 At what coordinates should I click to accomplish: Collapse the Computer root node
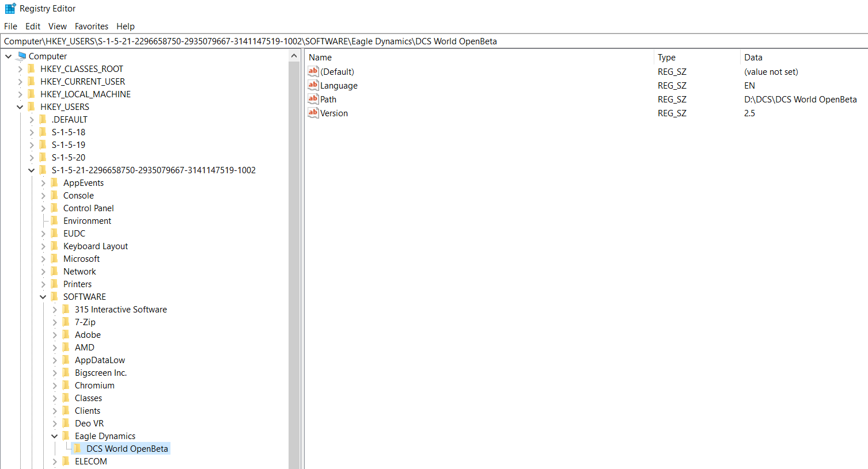pos(9,56)
